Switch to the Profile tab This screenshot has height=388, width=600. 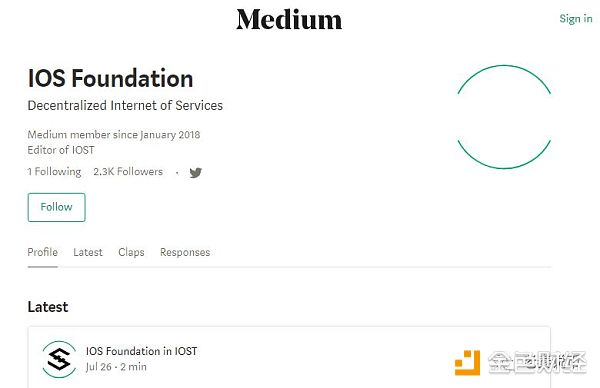[x=42, y=252]
